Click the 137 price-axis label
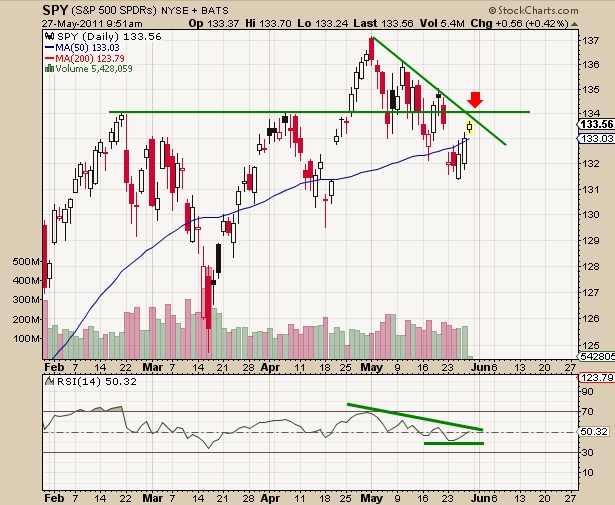Image resolution: width=615 pixels, height=505 pixels. (590, 40)
